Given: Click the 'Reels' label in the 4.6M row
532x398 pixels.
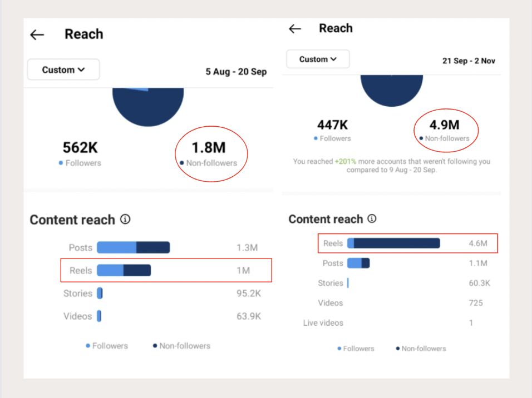Looking at the screenshot, I should tap(333, 243).
